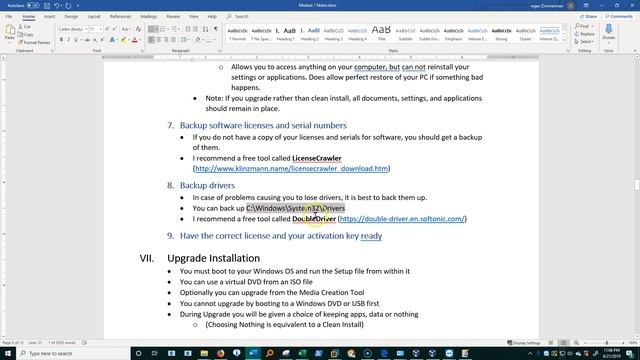Image resolution: width=640 pixels, height=360 pixels.
Task: Switch to the Review tab
Action: click(173, 16)
